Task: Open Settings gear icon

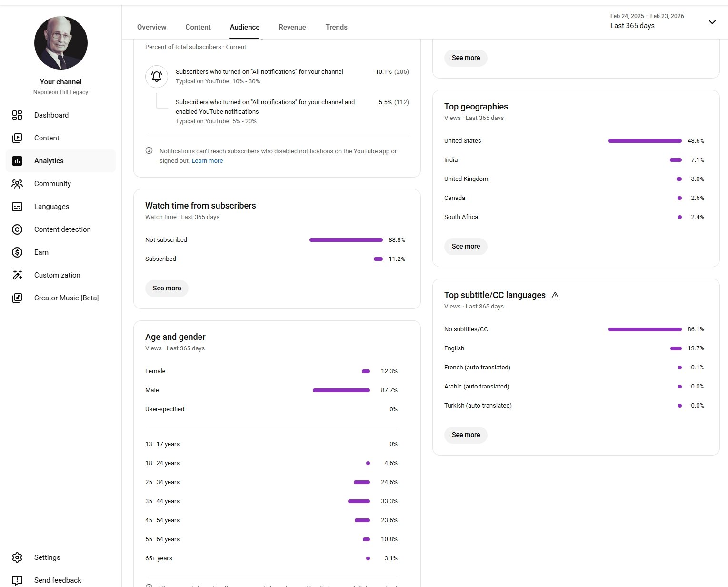Action: click(x=17, y=557)
